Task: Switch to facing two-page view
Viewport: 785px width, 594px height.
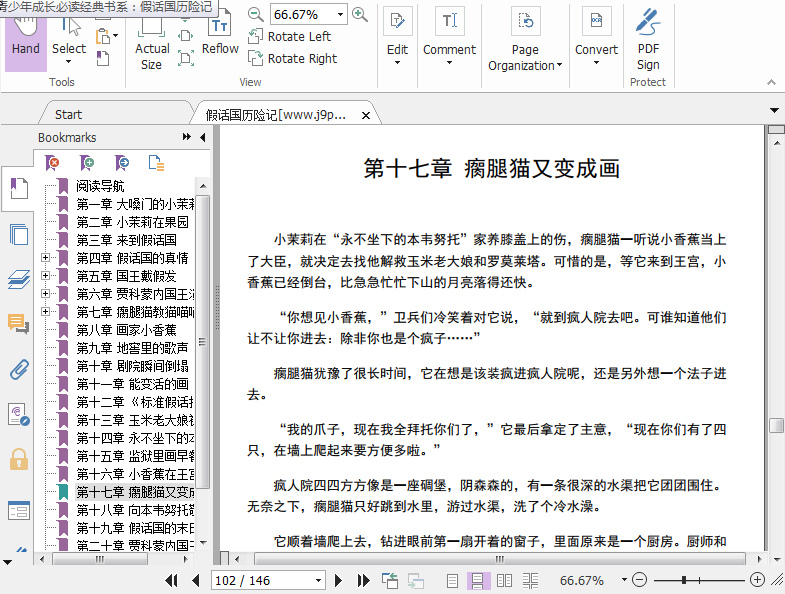Action: click(504, 580)
